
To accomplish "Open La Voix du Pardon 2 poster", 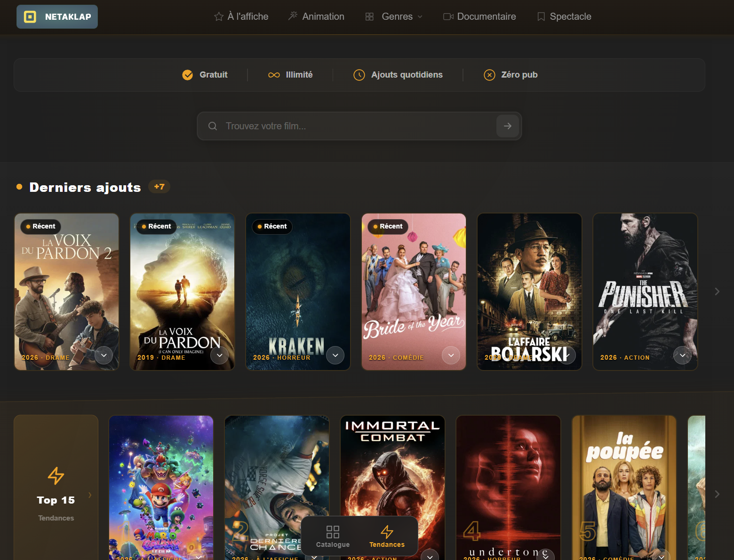I will point(67,292).
